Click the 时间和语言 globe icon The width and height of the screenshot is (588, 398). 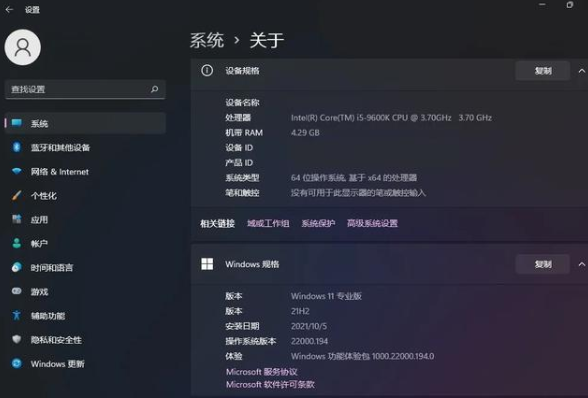16,267
